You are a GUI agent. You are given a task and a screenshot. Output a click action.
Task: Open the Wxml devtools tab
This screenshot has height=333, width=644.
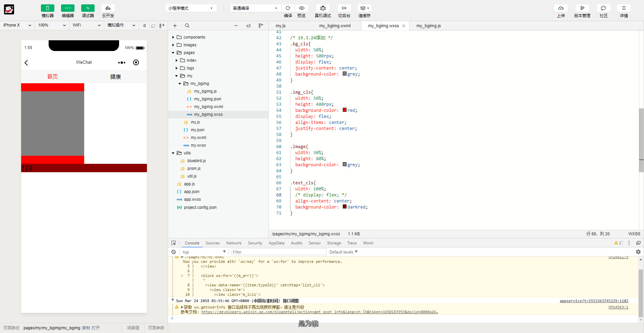(368, 243)
